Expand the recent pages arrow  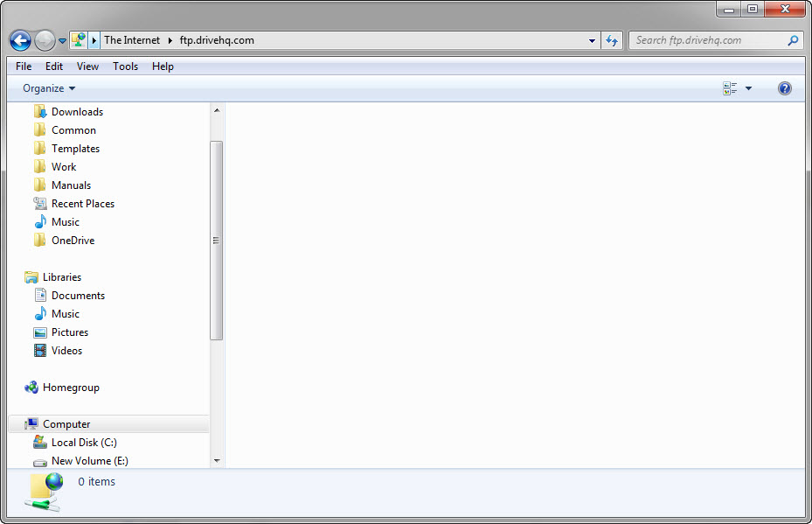pyautogui.click(x=62, y=41)
